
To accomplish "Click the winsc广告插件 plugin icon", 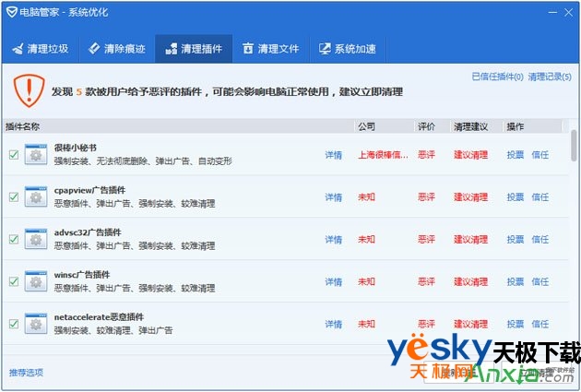I will [x=36, y=281].
